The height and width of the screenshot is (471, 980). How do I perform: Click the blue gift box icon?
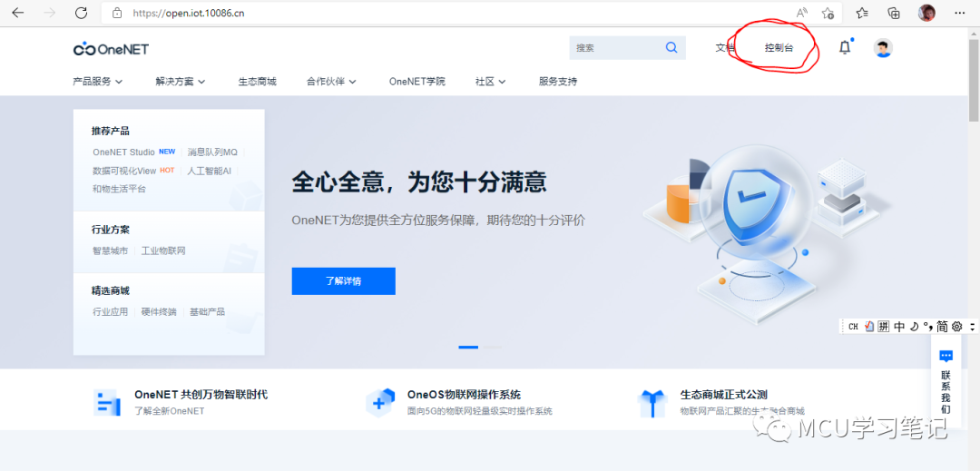[x=652, y=403]
